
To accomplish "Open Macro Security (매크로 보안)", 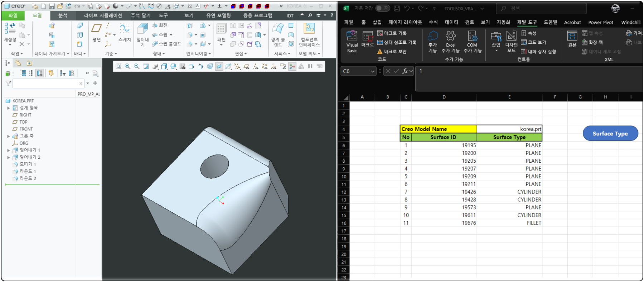I will click(x=392, y=52).
